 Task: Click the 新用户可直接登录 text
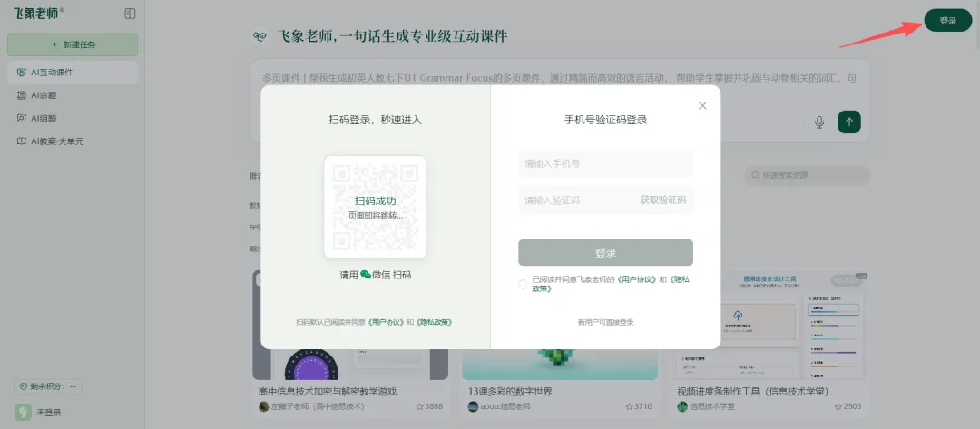(x=605, y=322)
